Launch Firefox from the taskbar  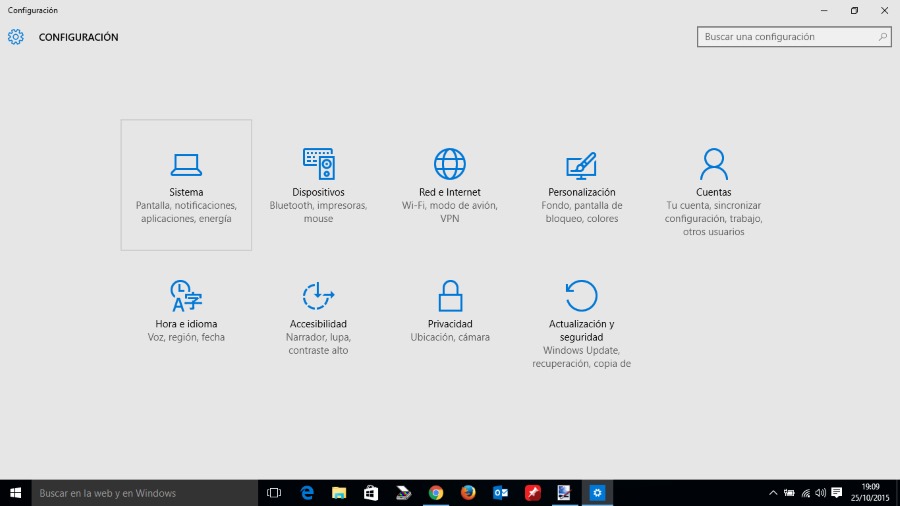point(468,493)
